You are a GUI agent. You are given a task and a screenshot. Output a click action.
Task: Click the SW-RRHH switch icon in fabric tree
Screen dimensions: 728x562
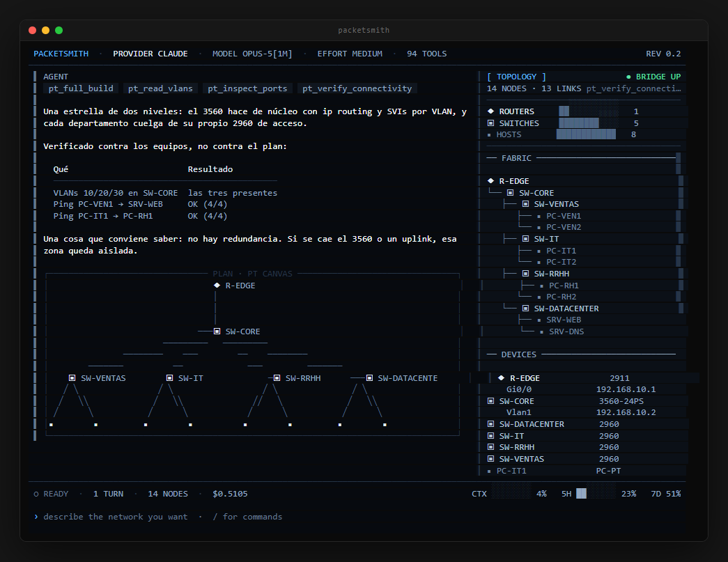click(525, 274)
